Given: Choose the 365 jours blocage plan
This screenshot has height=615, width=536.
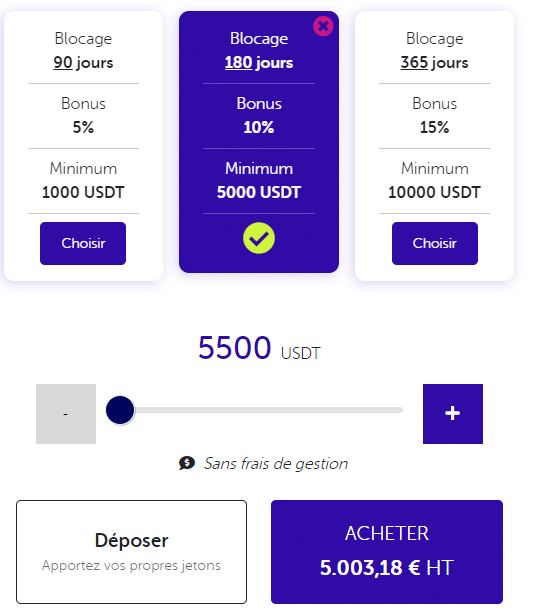Looking at the screenshot, I should (x=435, y=244).
